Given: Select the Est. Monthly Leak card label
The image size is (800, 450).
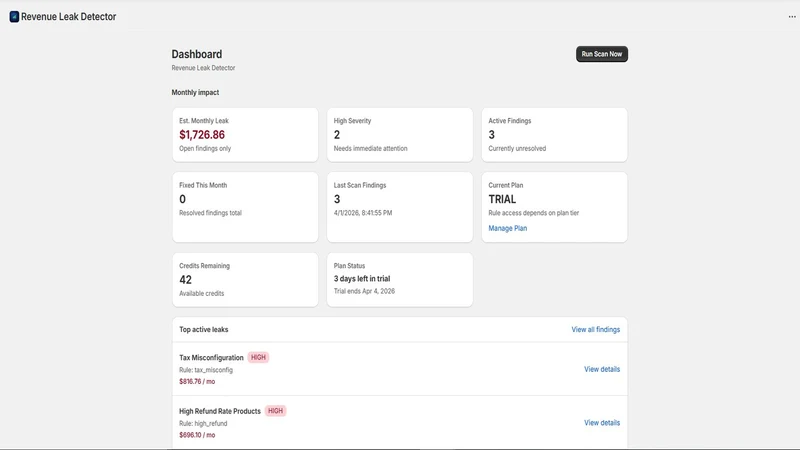Looking at the screenshot, I should (204, 121).
